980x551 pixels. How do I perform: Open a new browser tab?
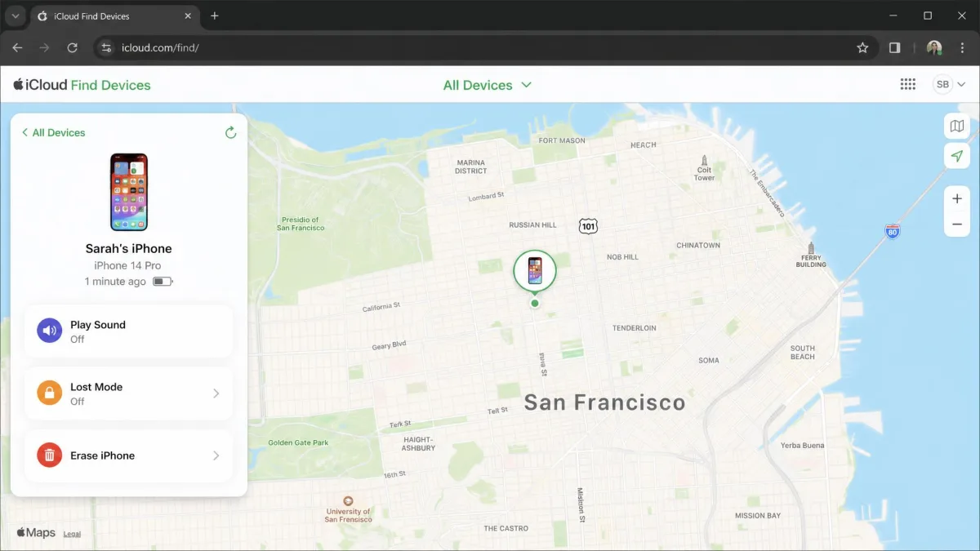(215, 16)
